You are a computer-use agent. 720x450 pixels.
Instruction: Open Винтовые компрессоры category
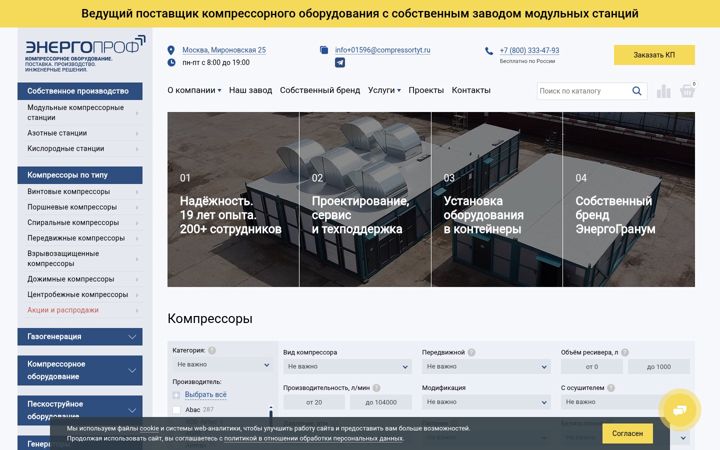80,191
